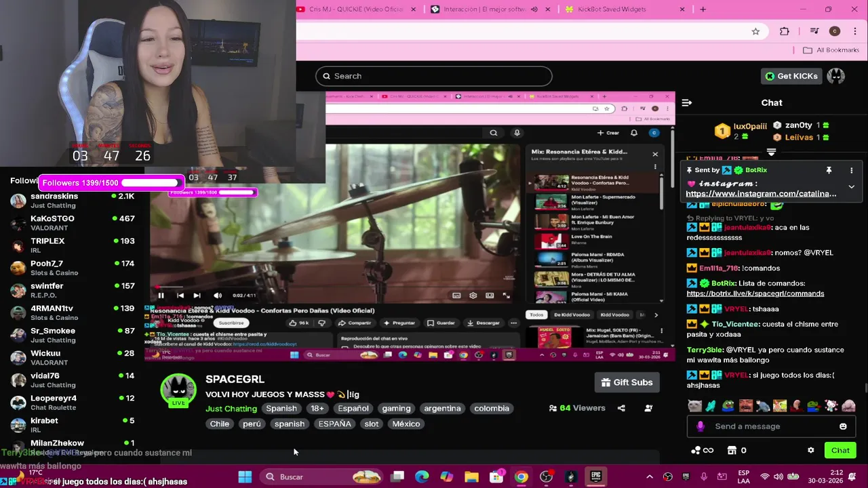Play Supermercado from the mix playlist
868x488 pixels.
tap(595, 202)
